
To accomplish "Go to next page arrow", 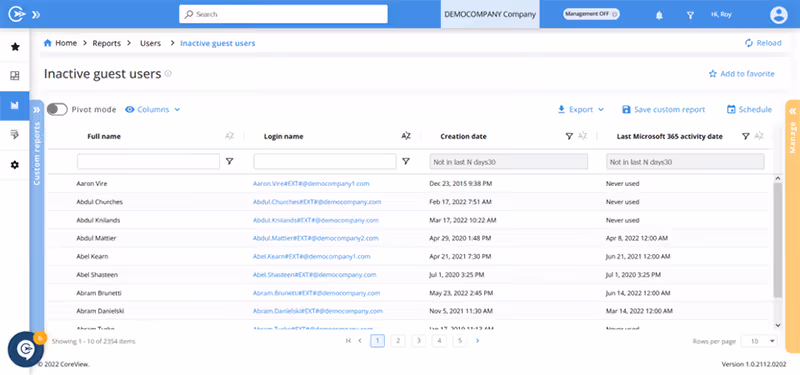I will click(x=478, y=341).
